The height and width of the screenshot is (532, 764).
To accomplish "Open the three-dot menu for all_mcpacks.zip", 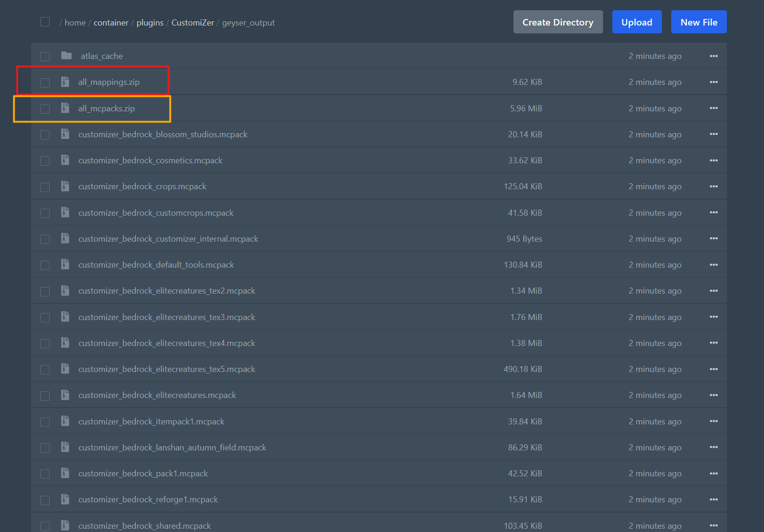I will click(713, 108).
